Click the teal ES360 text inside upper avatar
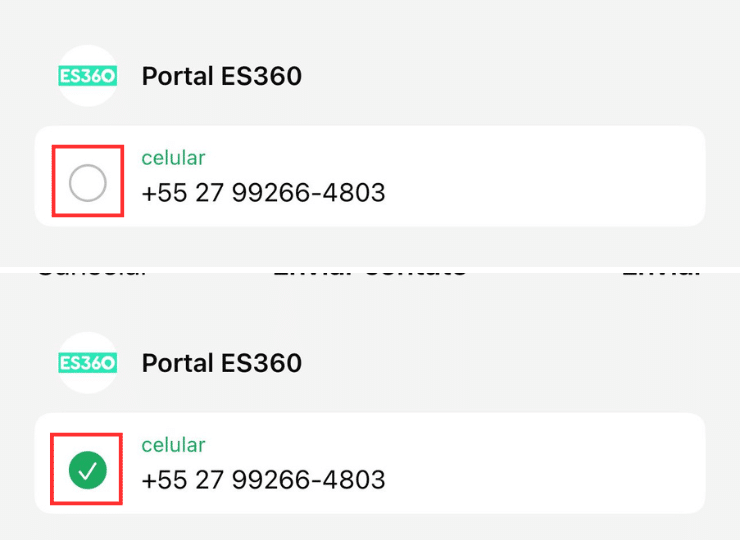The image size is (740, 540). [88, 76]
